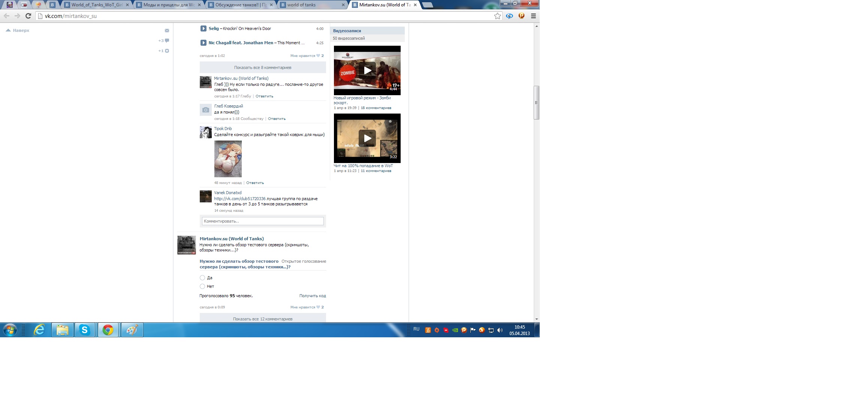Switch to the World_of_Tanks_WoT_Girl tab

[x=97, y=5]
